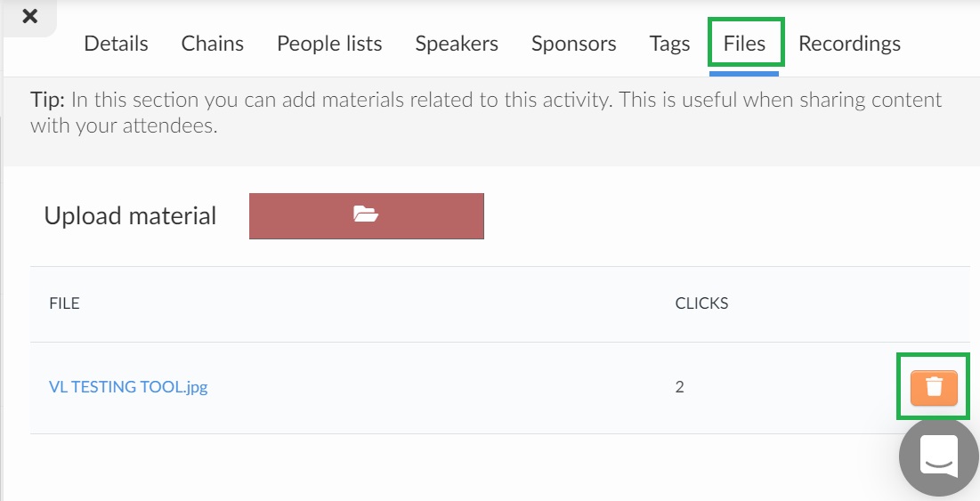Switch to the Details tab
The image size is (980, 501).
tap(117, 44)
